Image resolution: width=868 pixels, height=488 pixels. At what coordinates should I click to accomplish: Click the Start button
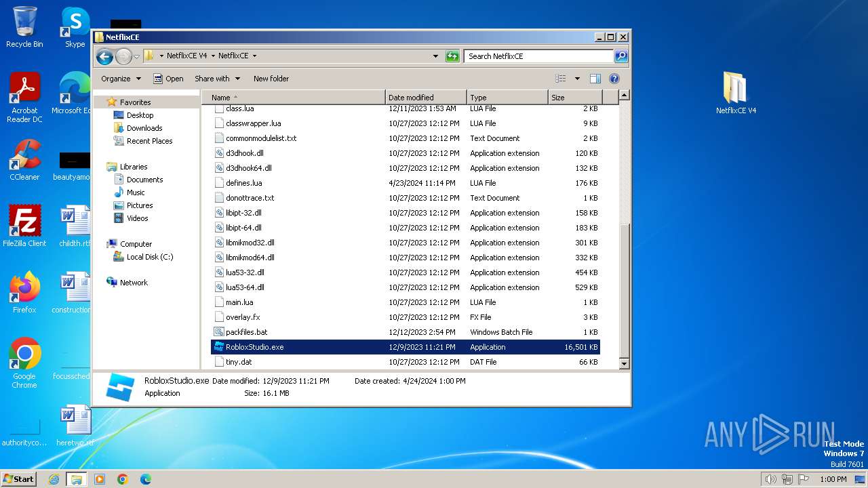pyautogui.click(x=19, y=479)
